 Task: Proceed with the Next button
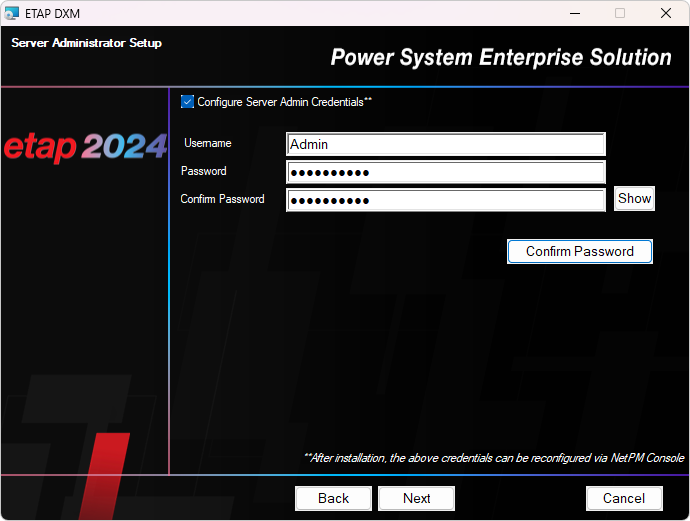point(416,498)
